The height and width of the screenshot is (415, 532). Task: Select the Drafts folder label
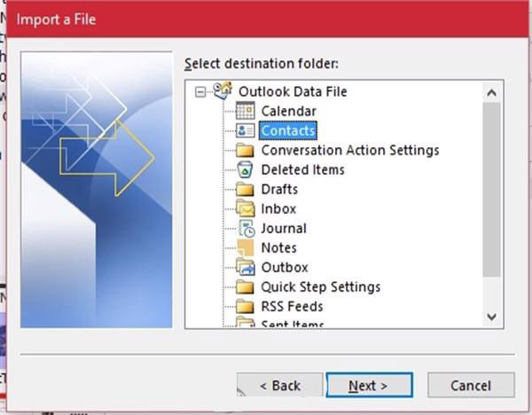coord(279,190)
